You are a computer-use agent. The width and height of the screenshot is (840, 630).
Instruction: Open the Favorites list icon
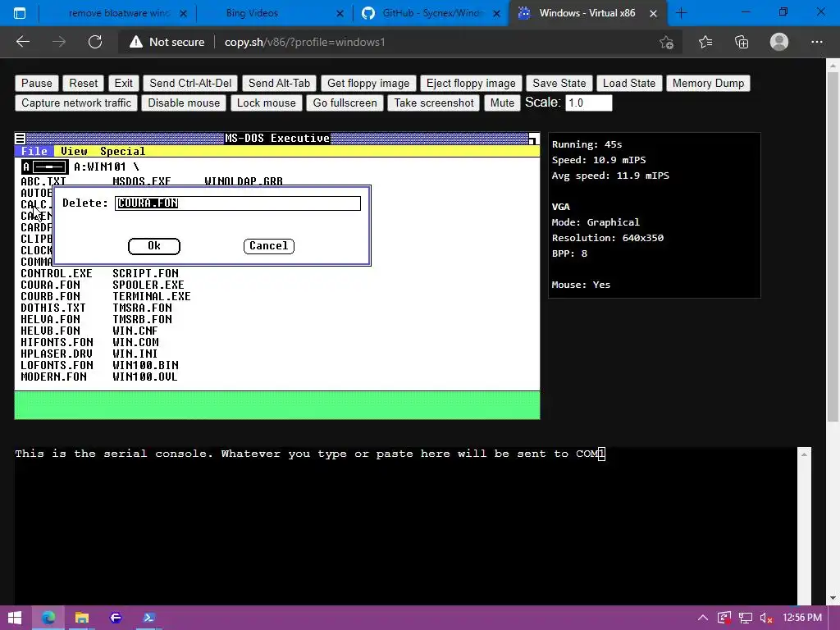(x=705, y=42)
